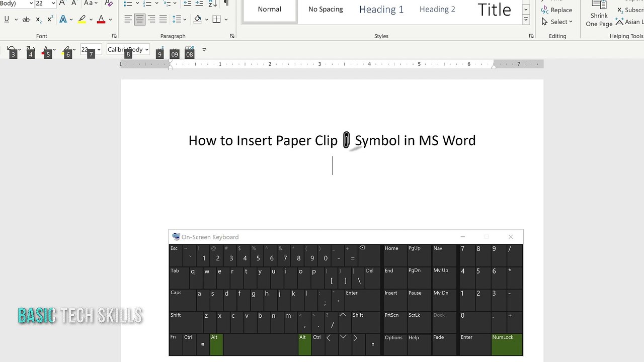
Task: Toggle the NumLock key on On-Screen Keyboard
Action: [507, 344]
